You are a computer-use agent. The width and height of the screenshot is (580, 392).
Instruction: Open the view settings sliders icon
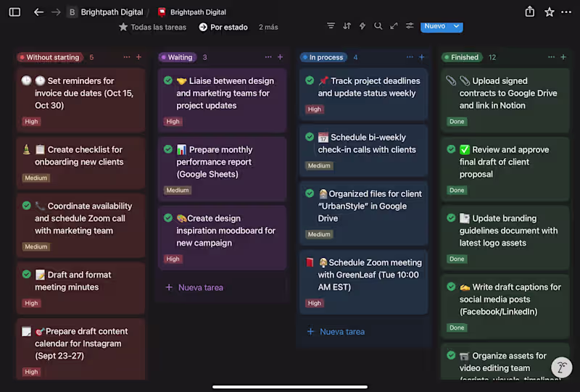410,26
